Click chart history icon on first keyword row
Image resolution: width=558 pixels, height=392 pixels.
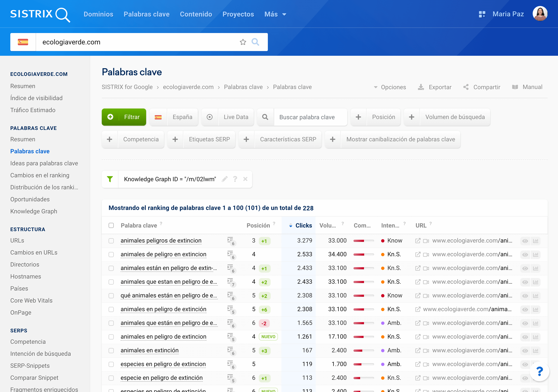pyautogui.click(x=536, y=241)
